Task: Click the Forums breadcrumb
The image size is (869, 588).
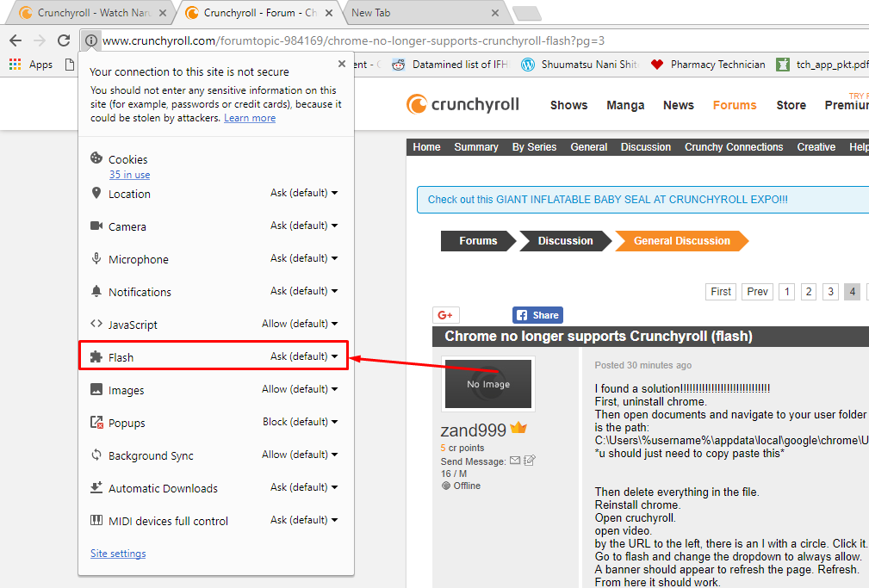Action: tap(478, 240)
